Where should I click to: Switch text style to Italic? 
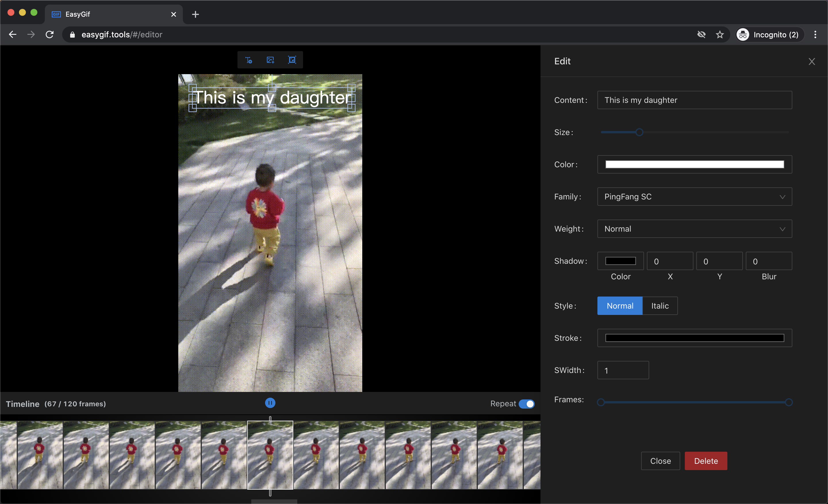tap(659, 305)
